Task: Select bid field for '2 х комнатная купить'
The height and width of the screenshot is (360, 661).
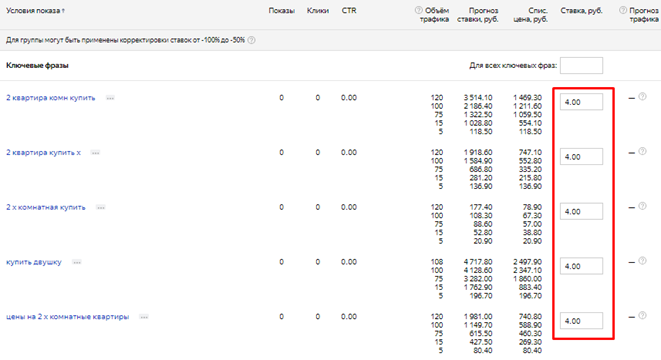Action: point(581,212)
